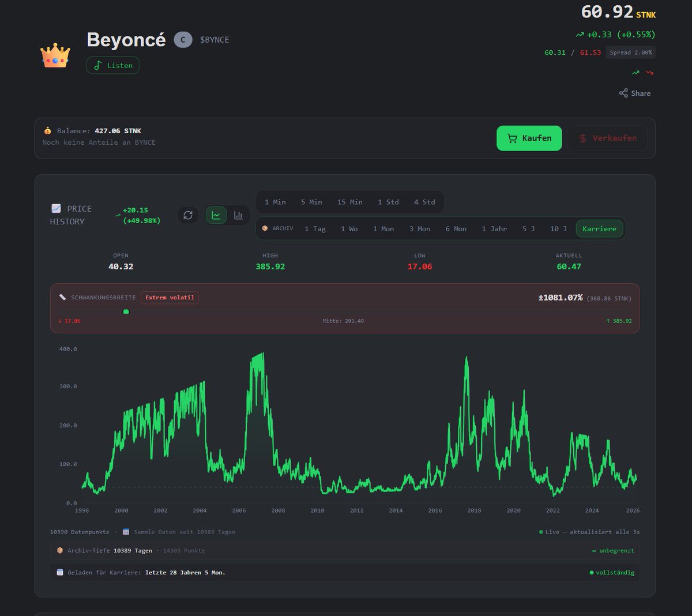Select the 1 Std interval

click(388, 202)
